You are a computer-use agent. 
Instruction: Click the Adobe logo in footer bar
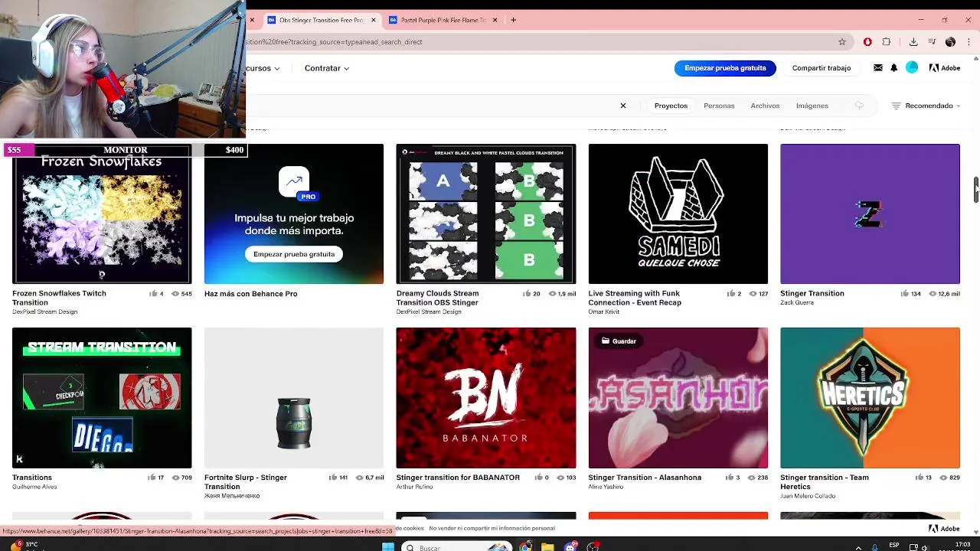945,529
